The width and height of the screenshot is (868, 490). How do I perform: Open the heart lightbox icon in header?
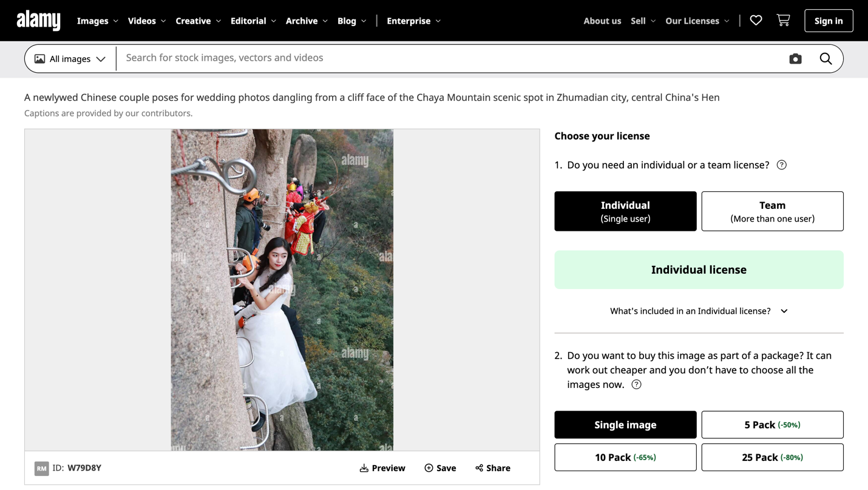(x=756, y=21)
